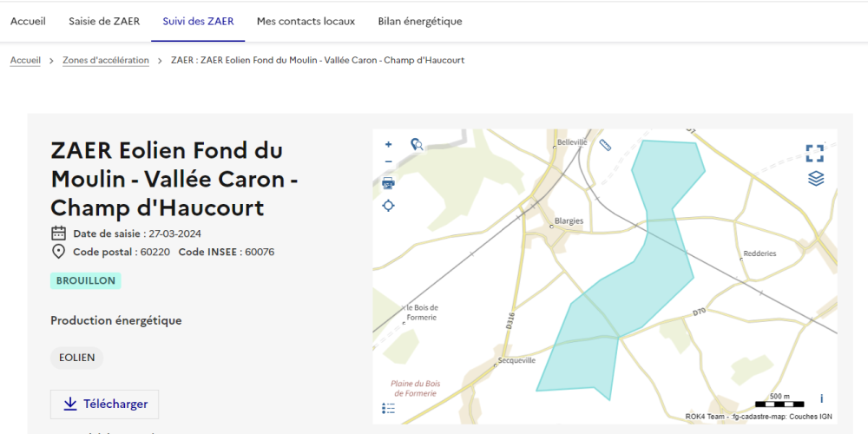
Task: Click the Télécharger download button
Action: click(x=104, y=404)
